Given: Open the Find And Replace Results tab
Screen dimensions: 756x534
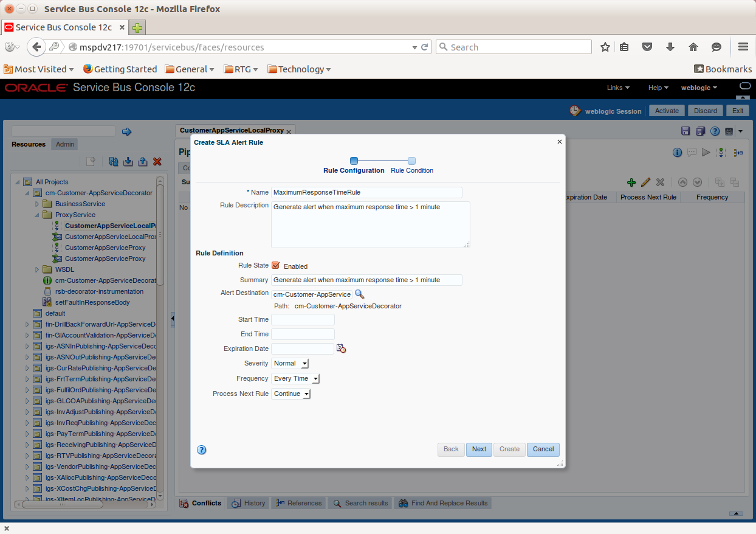Looking at the screenshot, I should click(443, 503).
